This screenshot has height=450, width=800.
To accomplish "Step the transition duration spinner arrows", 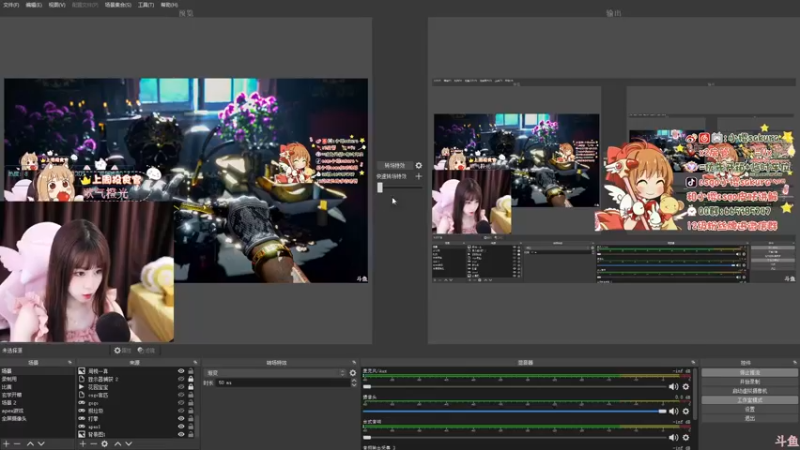I will tap(354, 383).
